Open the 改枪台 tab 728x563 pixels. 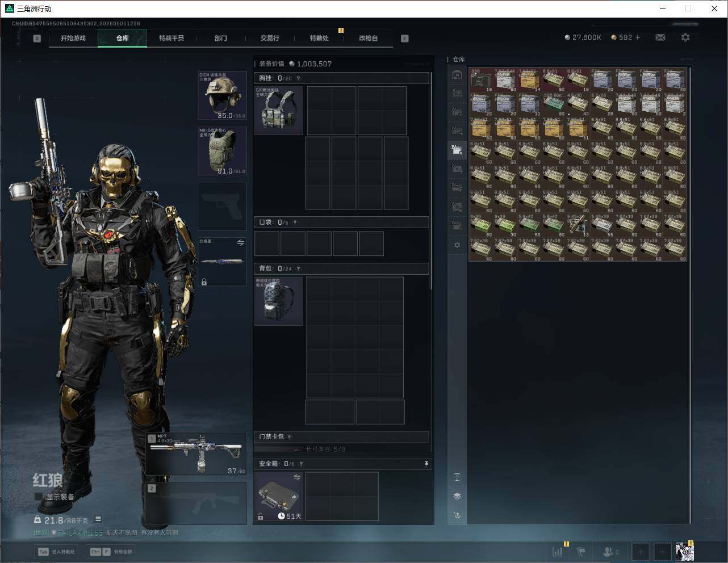coord(368,38)
